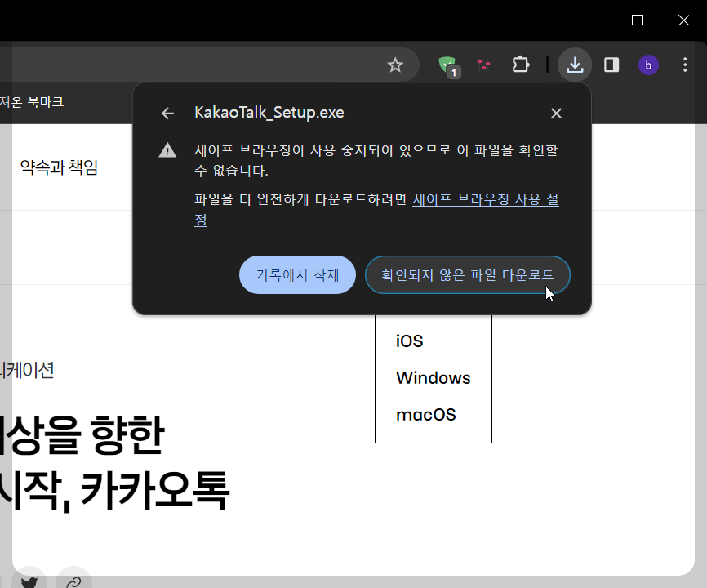Image resolution: width=707 pixels, height=588 pixels.
Task: Bookmark this page with the star icon
Action: click(x=395, y=65)
